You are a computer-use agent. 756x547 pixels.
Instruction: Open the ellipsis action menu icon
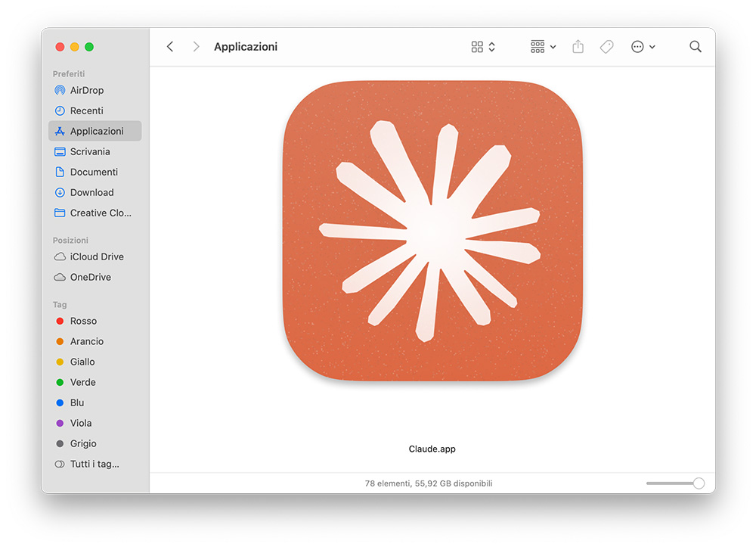(637, 47)
